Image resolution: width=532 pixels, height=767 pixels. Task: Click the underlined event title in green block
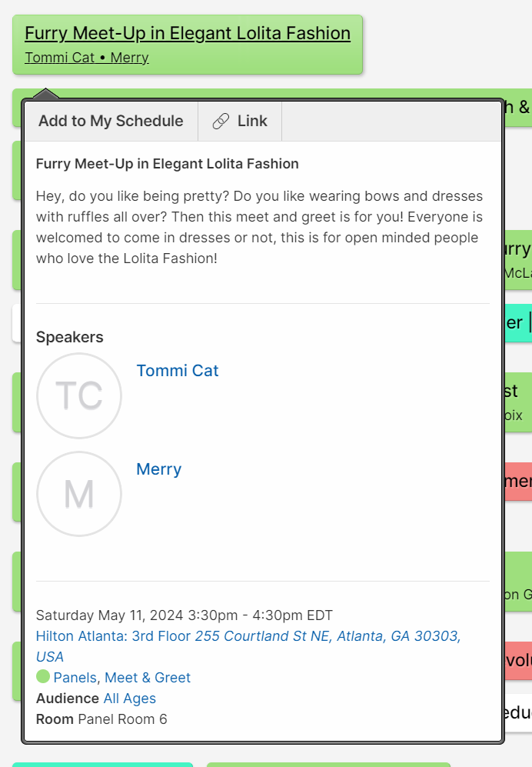tap(188, 34)
